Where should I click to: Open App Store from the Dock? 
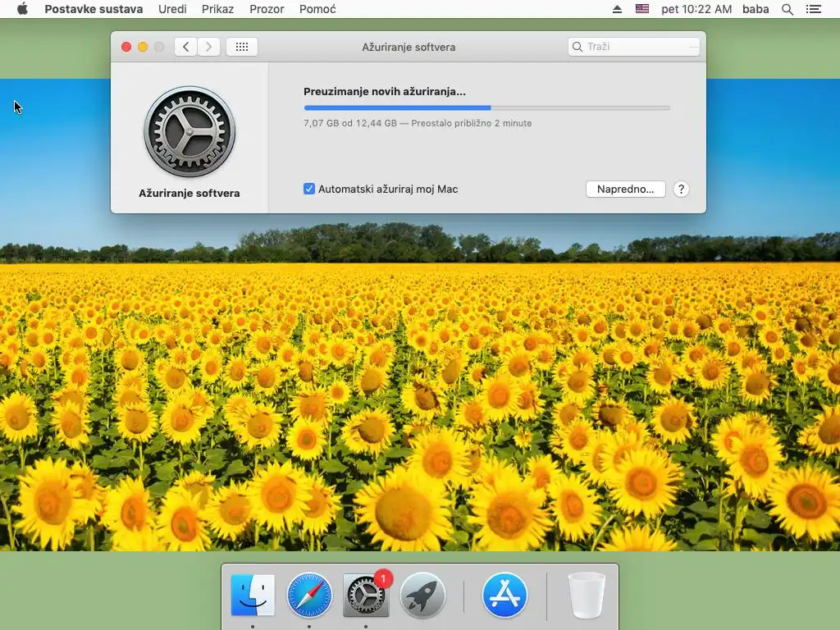504,595
